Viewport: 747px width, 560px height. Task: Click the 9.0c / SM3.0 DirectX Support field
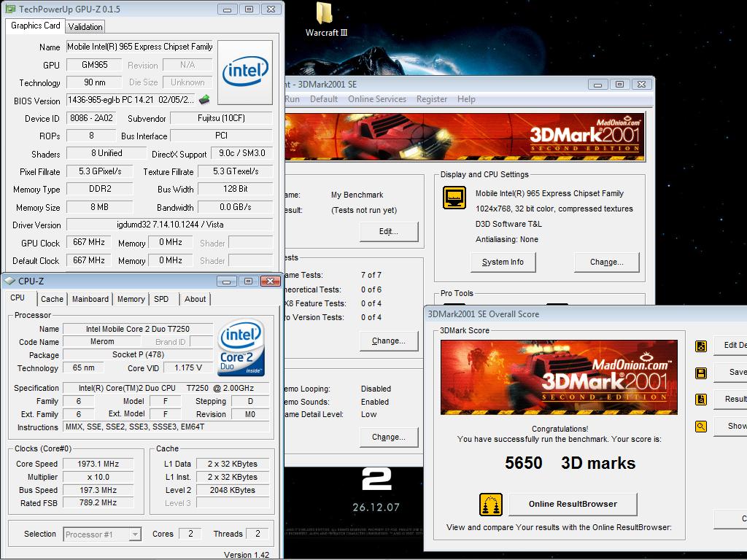(x=242, y=153)
